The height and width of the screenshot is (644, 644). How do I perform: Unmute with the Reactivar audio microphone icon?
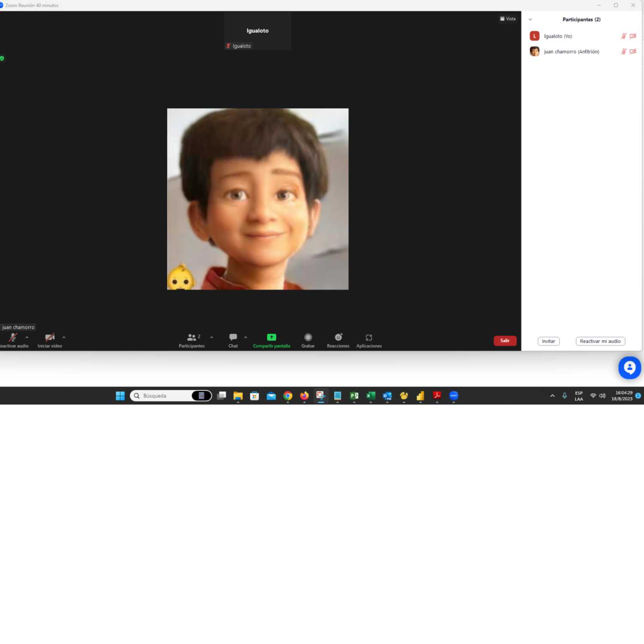(13, 337)
